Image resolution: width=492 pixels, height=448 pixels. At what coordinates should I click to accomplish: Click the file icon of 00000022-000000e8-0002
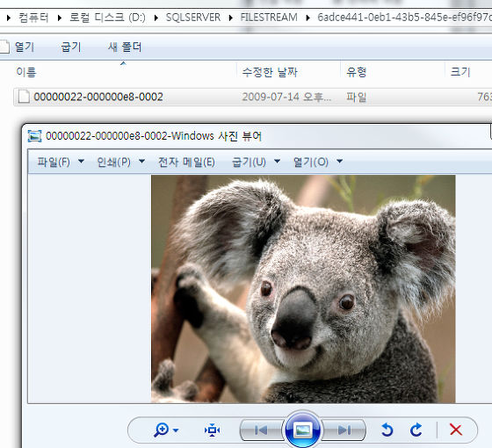[24, 97]
